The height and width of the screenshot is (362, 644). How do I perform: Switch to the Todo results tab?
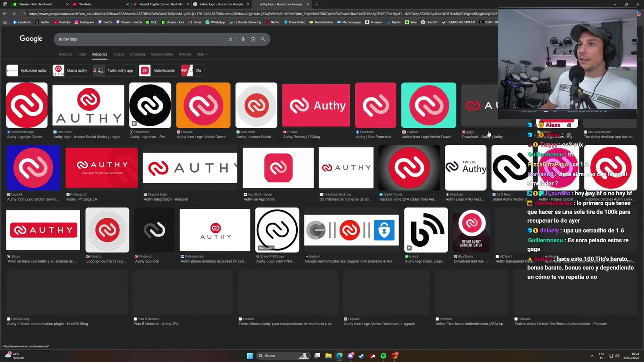[x=82, y=54]
